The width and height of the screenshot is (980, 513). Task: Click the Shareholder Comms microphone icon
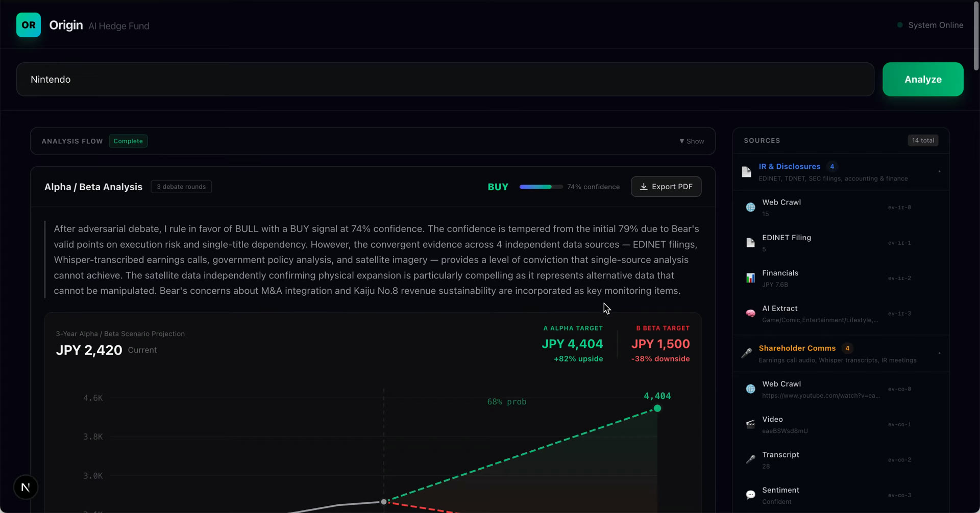[746, 353]
